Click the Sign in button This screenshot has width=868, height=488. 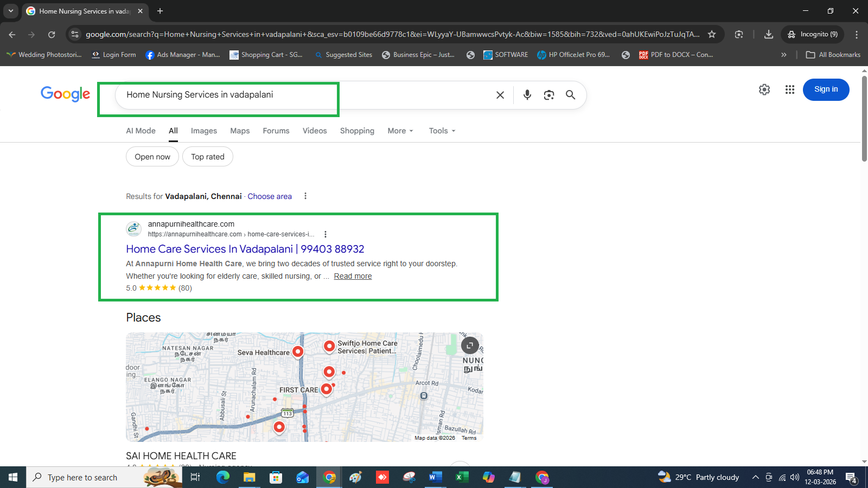pyautogui.click(x=826, y=89)
